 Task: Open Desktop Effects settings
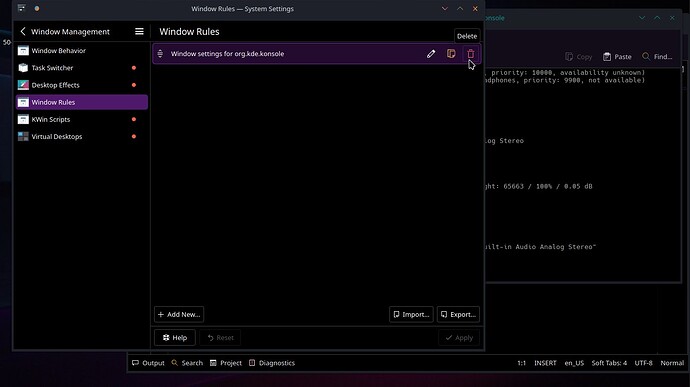[82, 85]
